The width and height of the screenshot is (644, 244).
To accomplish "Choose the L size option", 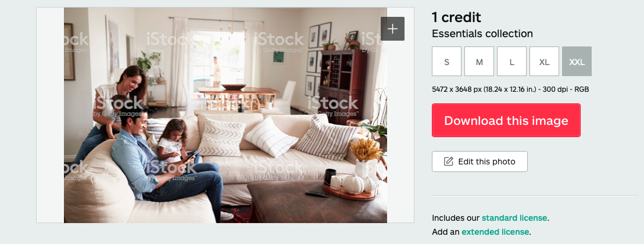I will (511, 61).
